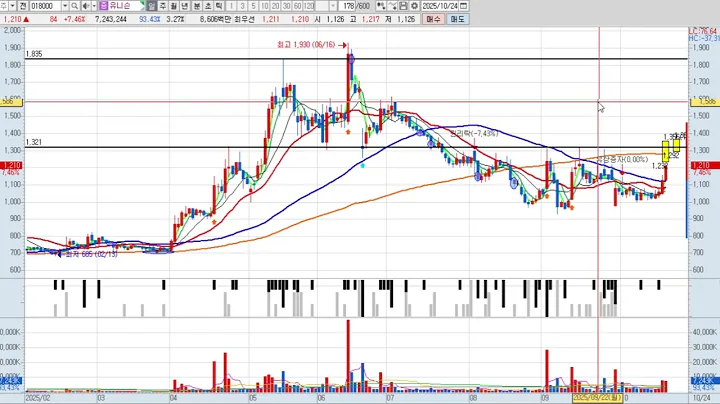Select the tick (틱) chart period
Image resolution: width=720 pixels, height=404 pixels.
coord(219,6)
